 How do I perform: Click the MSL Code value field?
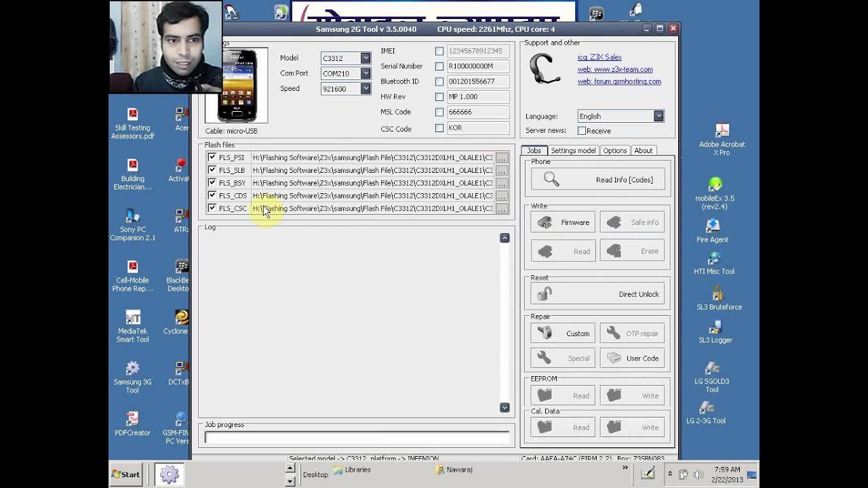(477, 112)
